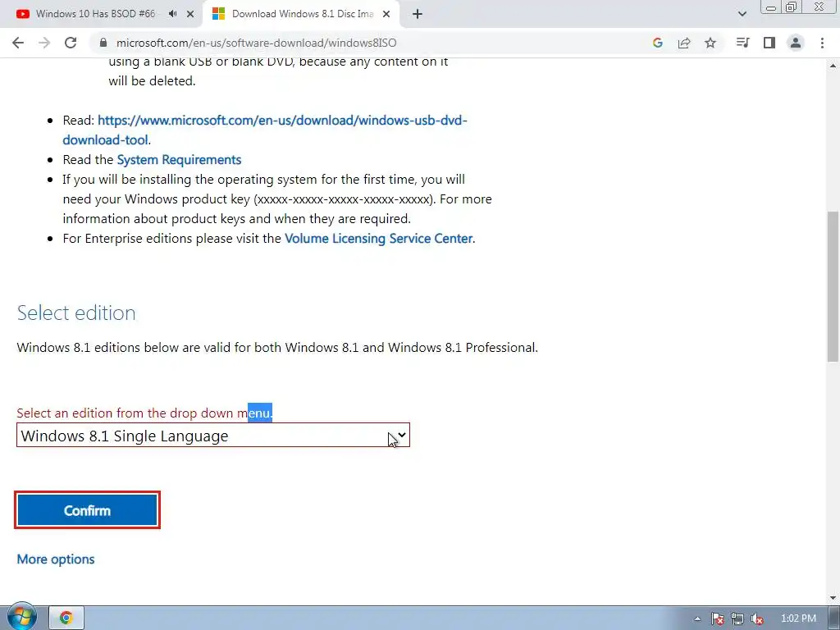Expand the More options link
The image size is (840, 630).
click(x=56, y=559)
